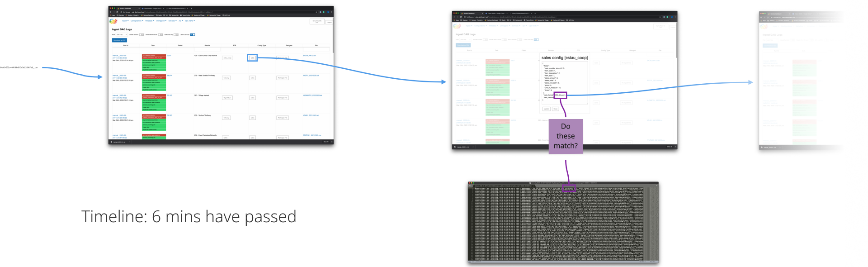Close the downloads bar in the left window
The image size is (868, 267).
coord(332,142)
